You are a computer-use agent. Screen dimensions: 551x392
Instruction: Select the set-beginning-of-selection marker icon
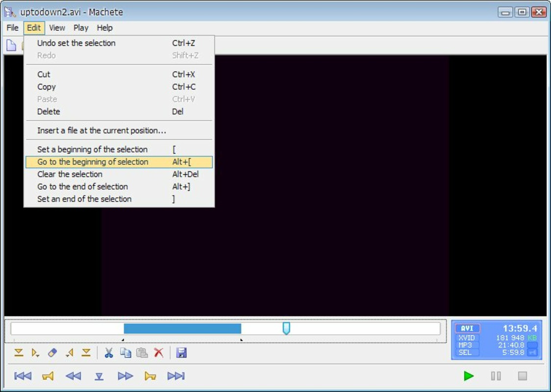pos(18,352)
